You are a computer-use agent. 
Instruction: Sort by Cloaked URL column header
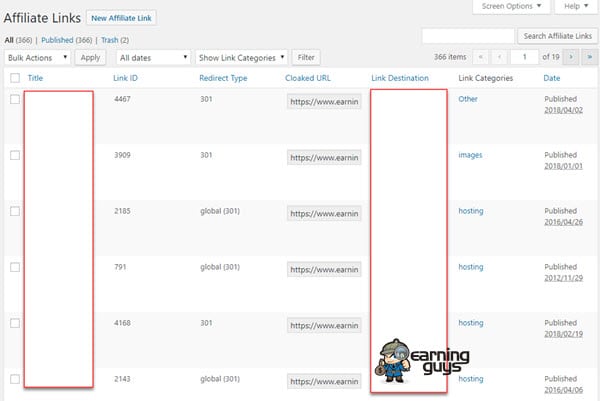[308, 78]
